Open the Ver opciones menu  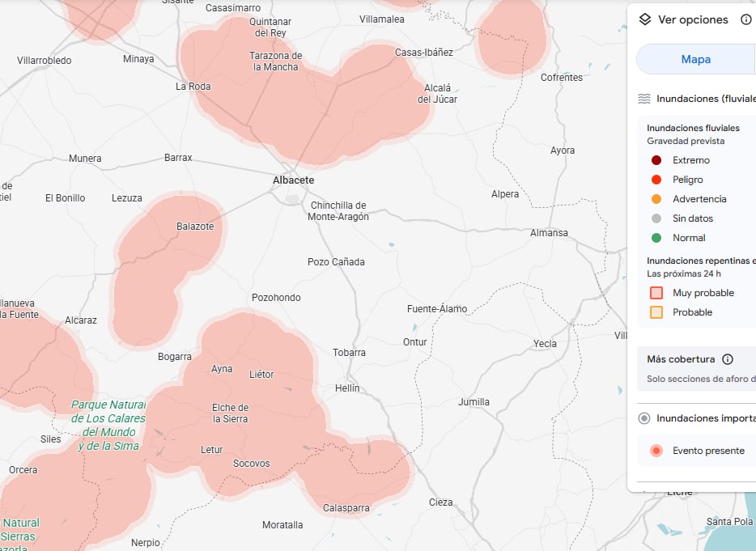(x=692, y=19)
